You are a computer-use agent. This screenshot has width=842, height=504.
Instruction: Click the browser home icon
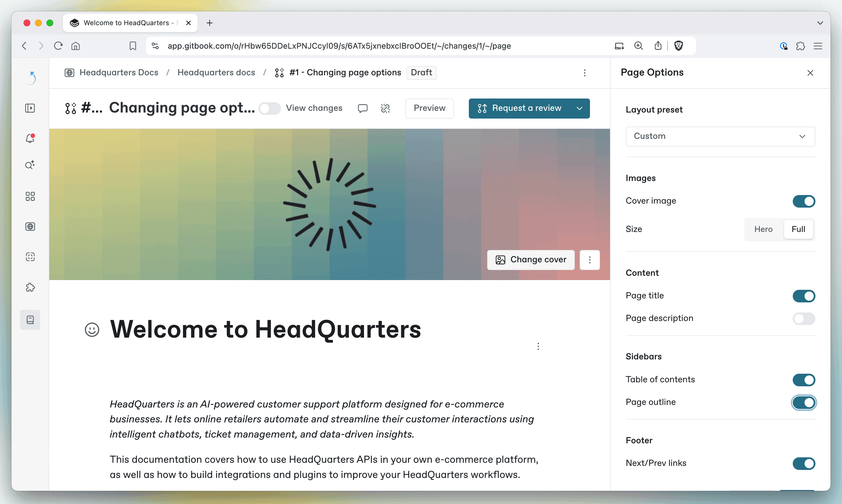[75, 46]
